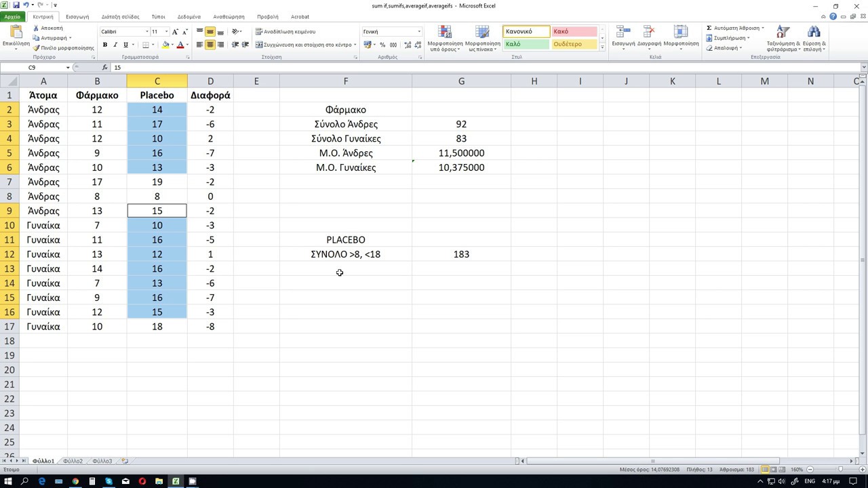Image resolution: width=868 pixels, height=488 pixels.
Task: Click the percent style icon
Action: tap(382, 45)
